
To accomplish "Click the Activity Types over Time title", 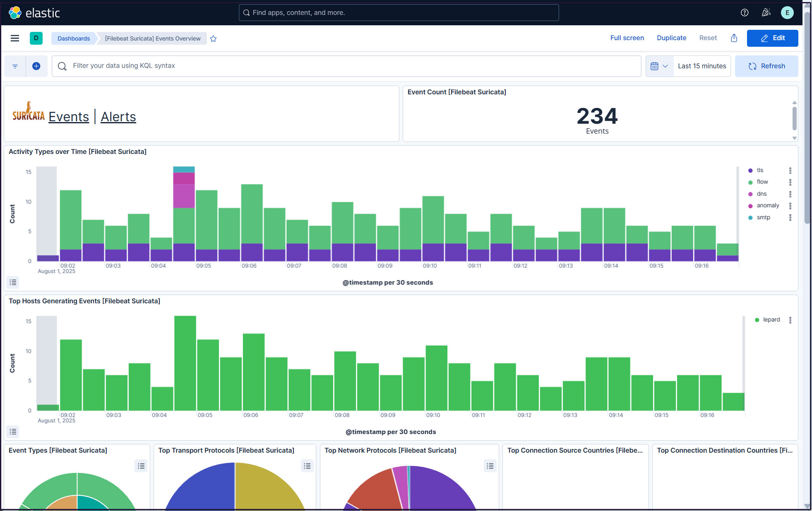I will [77, 151].
